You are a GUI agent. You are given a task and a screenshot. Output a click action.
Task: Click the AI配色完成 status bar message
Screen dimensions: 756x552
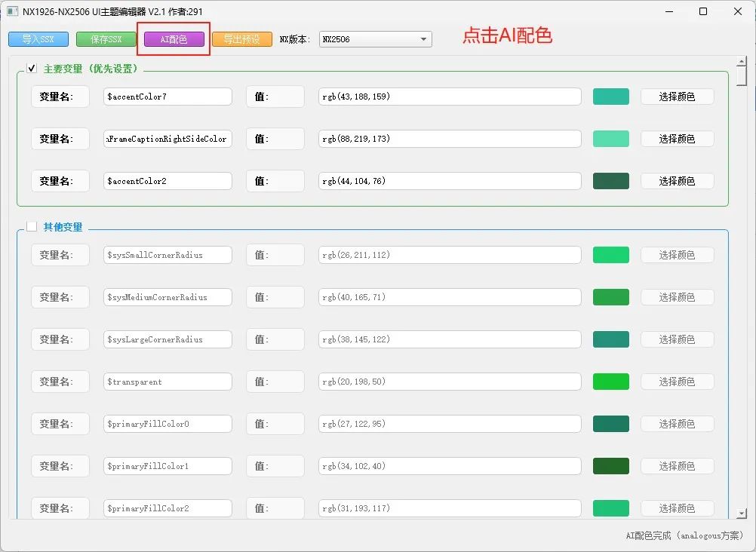pos(684,535)
